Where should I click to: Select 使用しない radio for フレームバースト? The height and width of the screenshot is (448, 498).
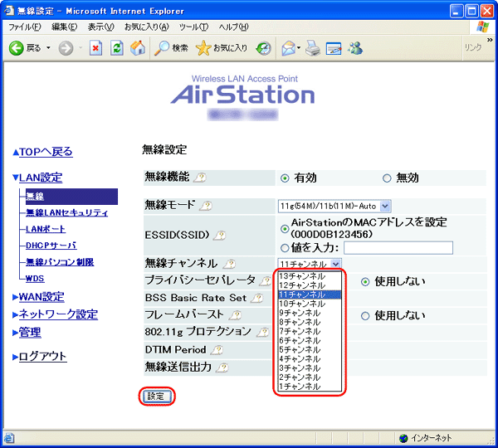(365, 316)
